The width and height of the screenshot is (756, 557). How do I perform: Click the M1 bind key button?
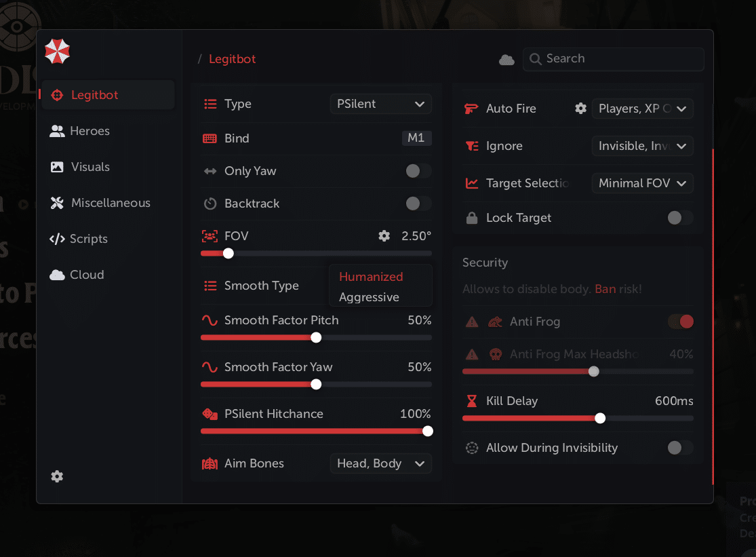tap(416, 138)
